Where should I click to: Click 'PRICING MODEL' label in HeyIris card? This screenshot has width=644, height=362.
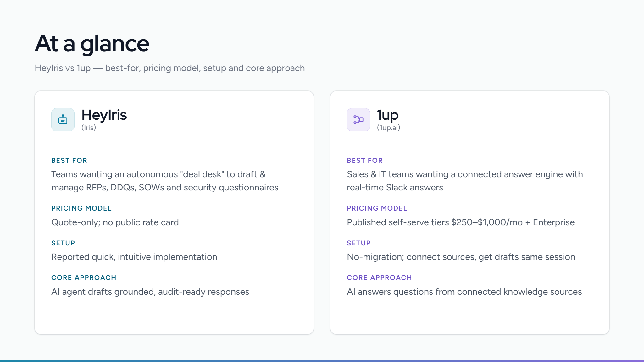[81, 208]
